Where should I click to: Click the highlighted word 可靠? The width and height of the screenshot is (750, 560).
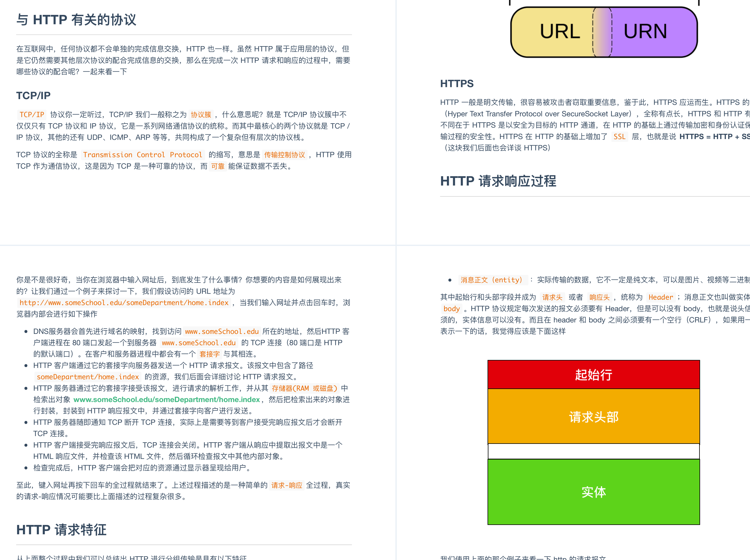coord(218,166)
